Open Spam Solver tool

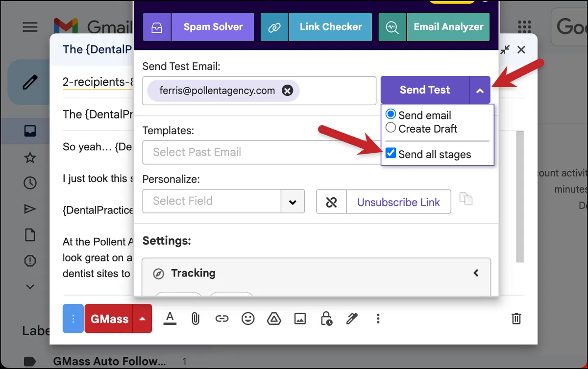[213, 27]
